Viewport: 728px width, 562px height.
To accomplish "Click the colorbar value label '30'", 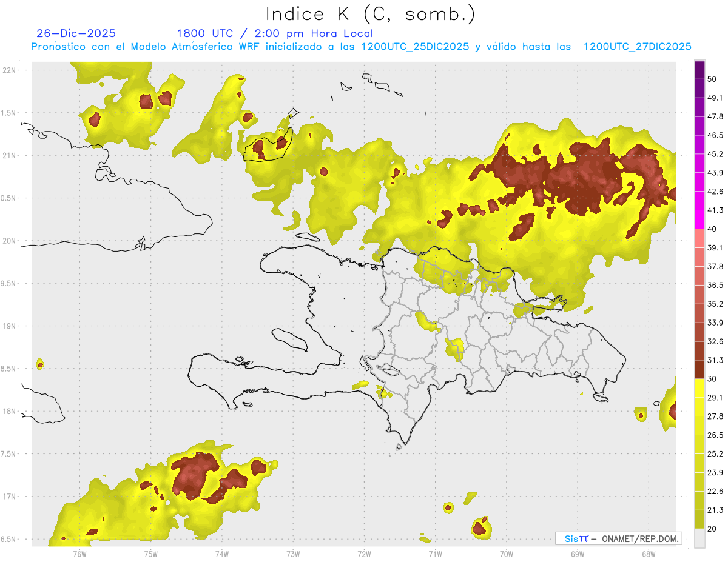I will (712, 379).
